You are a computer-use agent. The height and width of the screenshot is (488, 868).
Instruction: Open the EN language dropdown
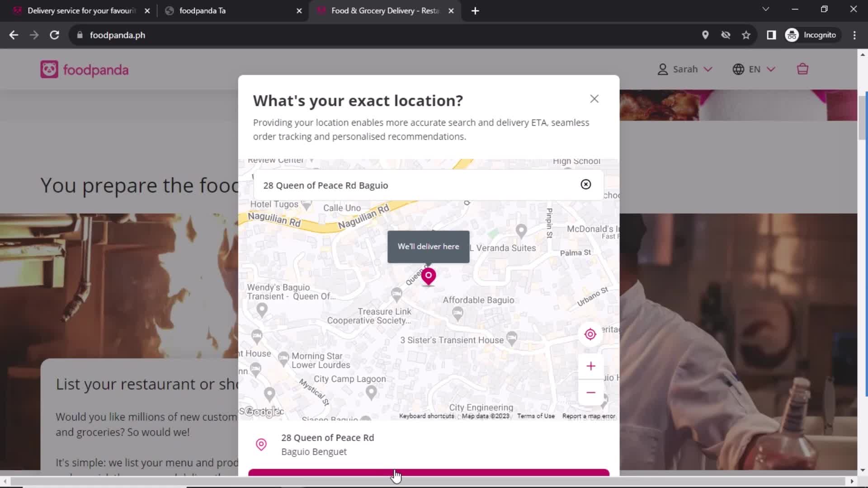click(754, 69)
